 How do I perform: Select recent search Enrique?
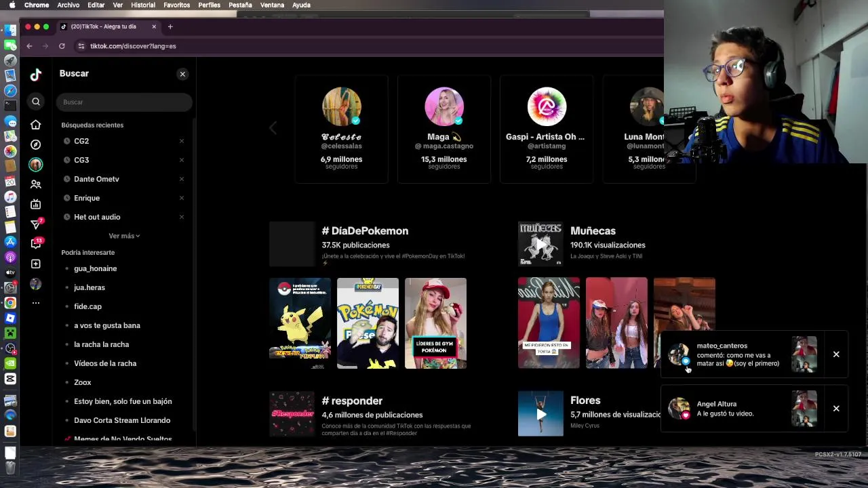[x=87, y=198]
